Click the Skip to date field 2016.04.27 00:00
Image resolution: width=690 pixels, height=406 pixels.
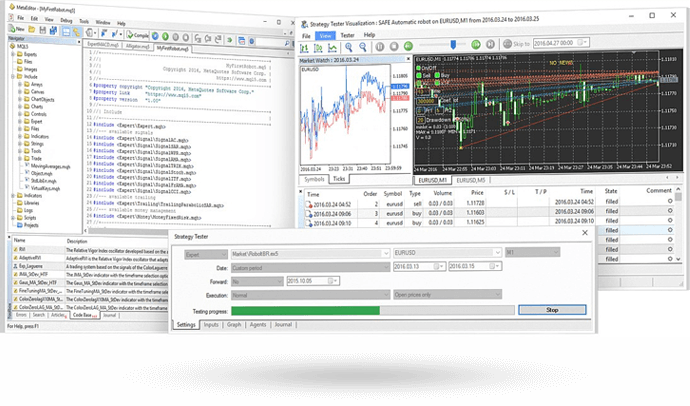(561, 43)
